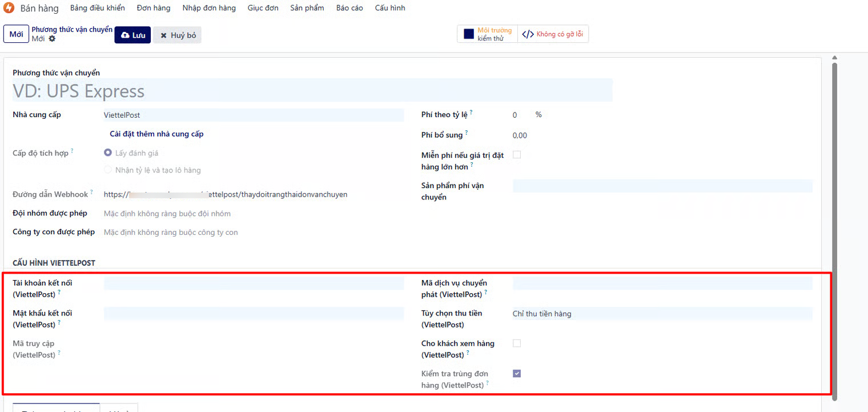Tick the Cho khách xem hàng checkbox
Viewport: 868px width, 412px height.
pyautogui.click(x=517, y=343)
